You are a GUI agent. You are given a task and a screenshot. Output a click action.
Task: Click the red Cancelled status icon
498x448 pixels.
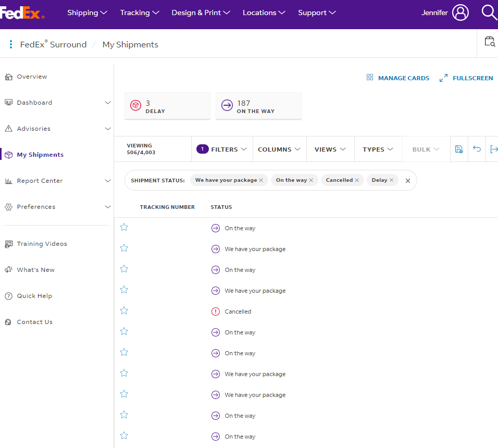[216, 312]
